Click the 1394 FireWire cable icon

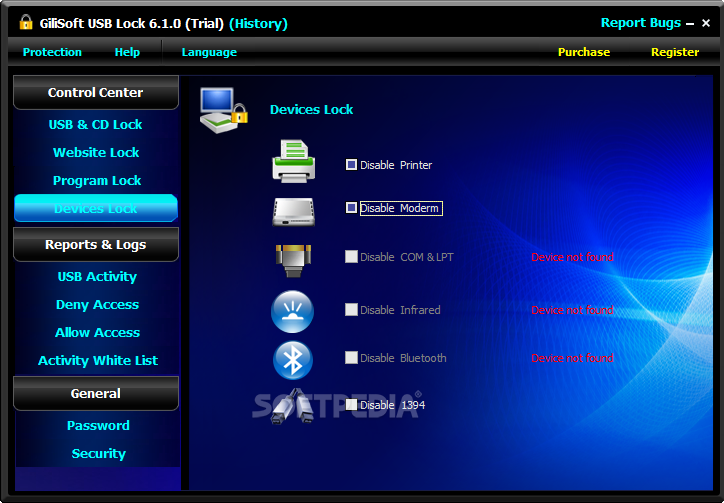pos(292,406)
